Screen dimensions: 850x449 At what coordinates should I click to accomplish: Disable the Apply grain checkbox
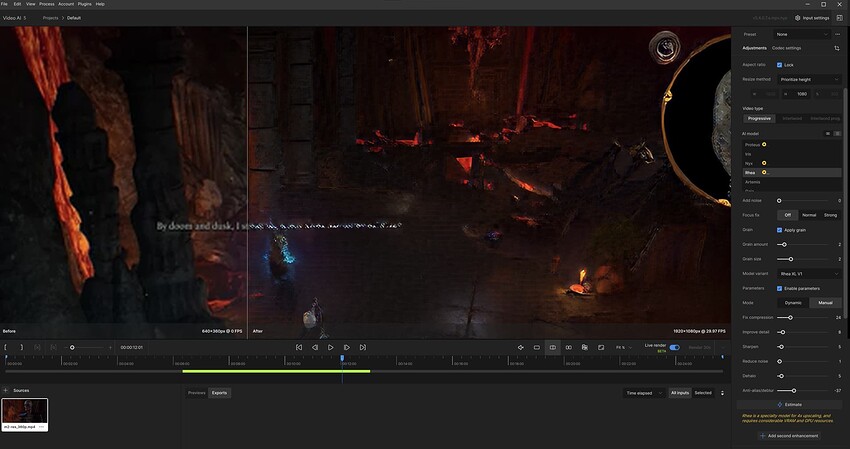pos(780,230)
